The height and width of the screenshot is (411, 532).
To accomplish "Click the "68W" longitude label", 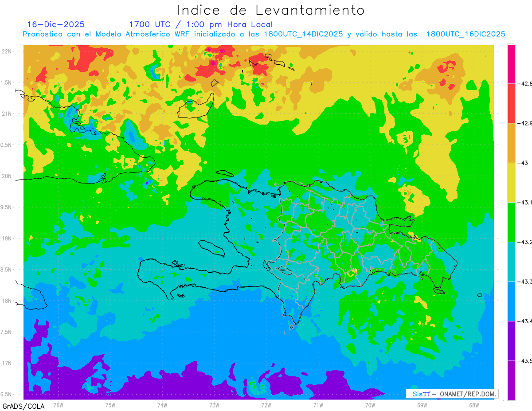I will [x=474, y=405].
